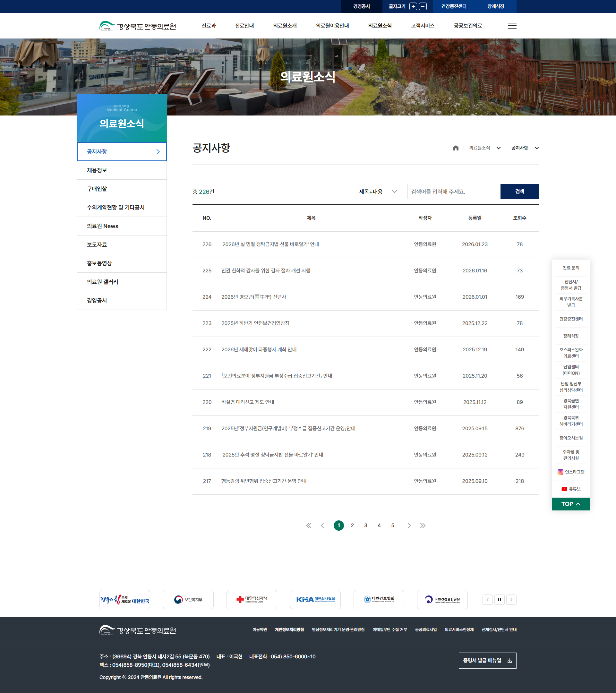The image size is (616, 693).
Task: Show next partner banner
Action: (x=511, y=599)
